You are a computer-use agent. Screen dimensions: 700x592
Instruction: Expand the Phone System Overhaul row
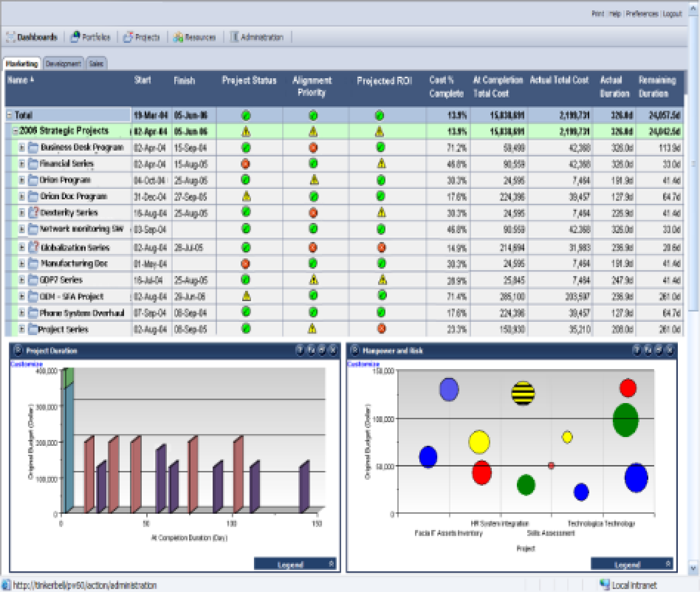(x=22, y=312)
